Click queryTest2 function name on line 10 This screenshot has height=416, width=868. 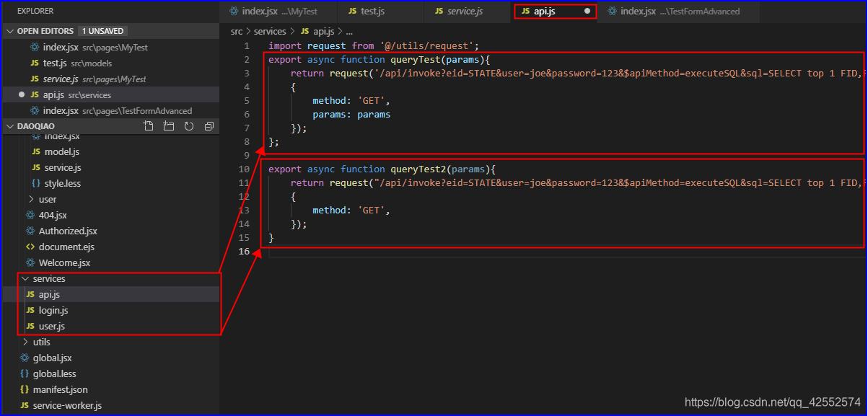click(418, 169)
